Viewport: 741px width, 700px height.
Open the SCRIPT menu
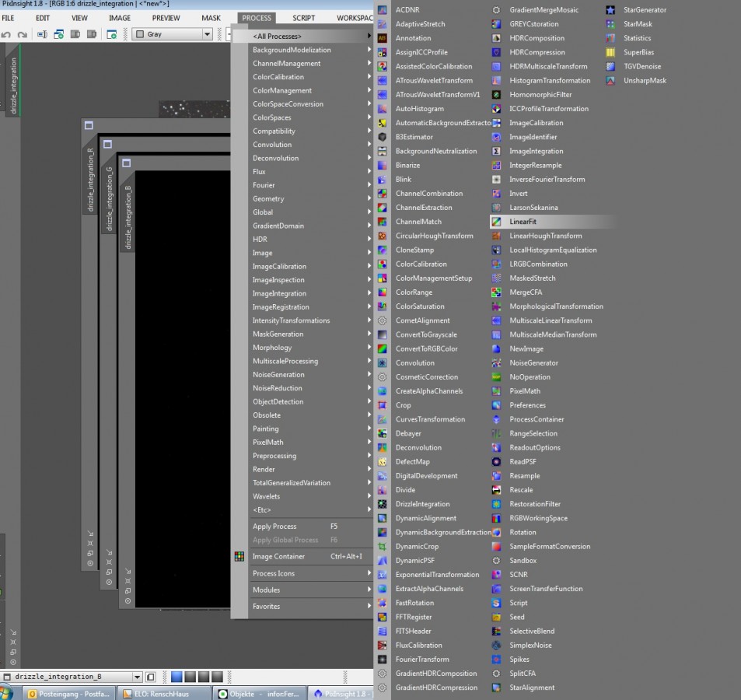point(303,18)
